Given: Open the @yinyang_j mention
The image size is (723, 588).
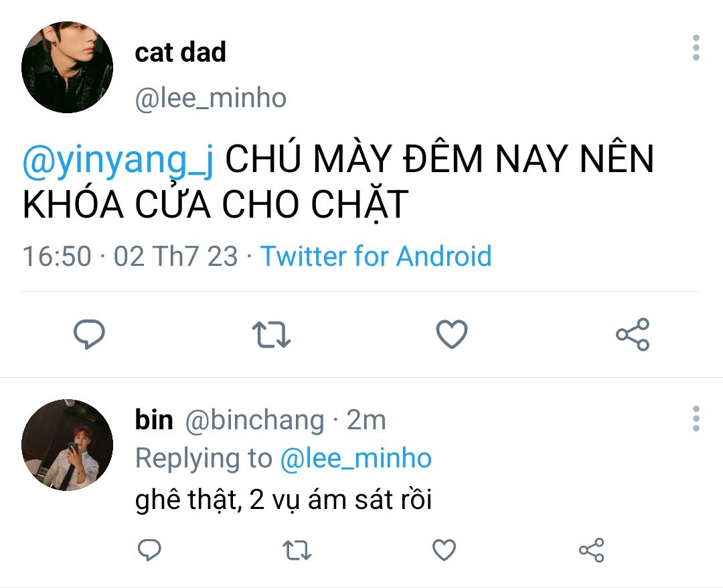Looking at the screenshot, I should coord(118,161).
